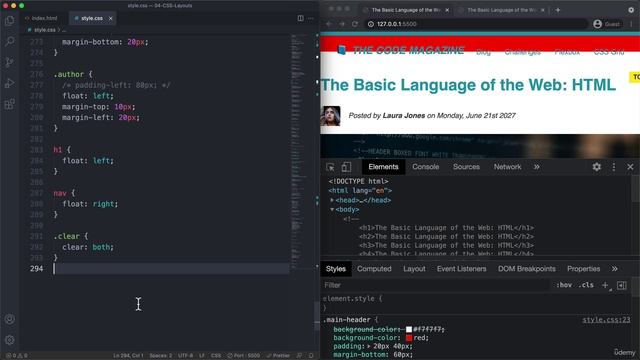The width and height of the screenshot is (640, 360).
Task: Open DevTools settings gear
Action: tap(597, 167)
